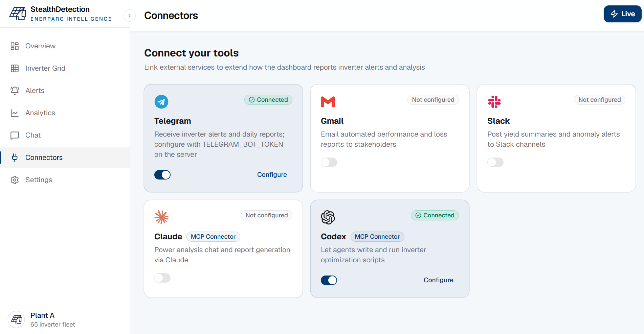Click the "65 inverter fleet" text
Image resolution: width=644 pixels, height=334 pixels.
(x=53, y=325)
